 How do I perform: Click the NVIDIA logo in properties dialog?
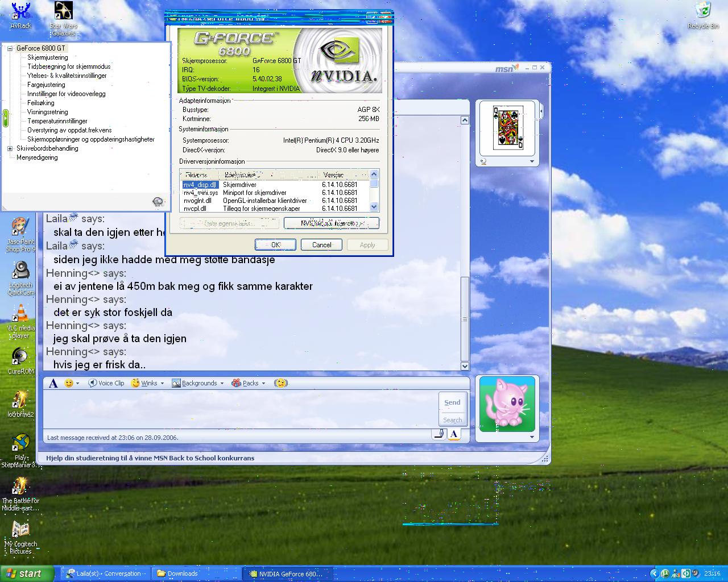point(344,59)
